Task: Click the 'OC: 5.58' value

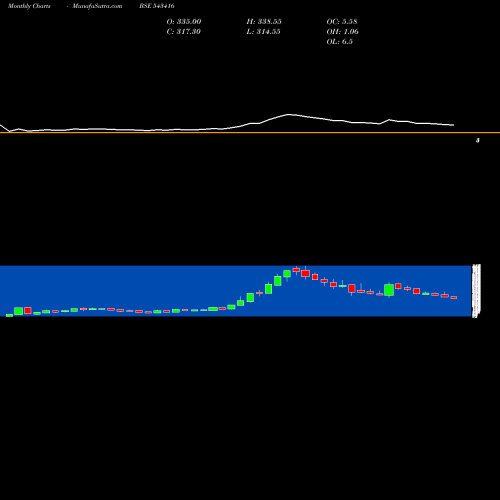Action: coord(342,21)
